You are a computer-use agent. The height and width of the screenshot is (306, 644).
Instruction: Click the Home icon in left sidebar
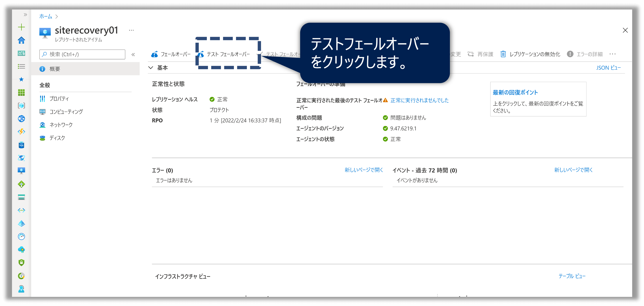[21, 40]
